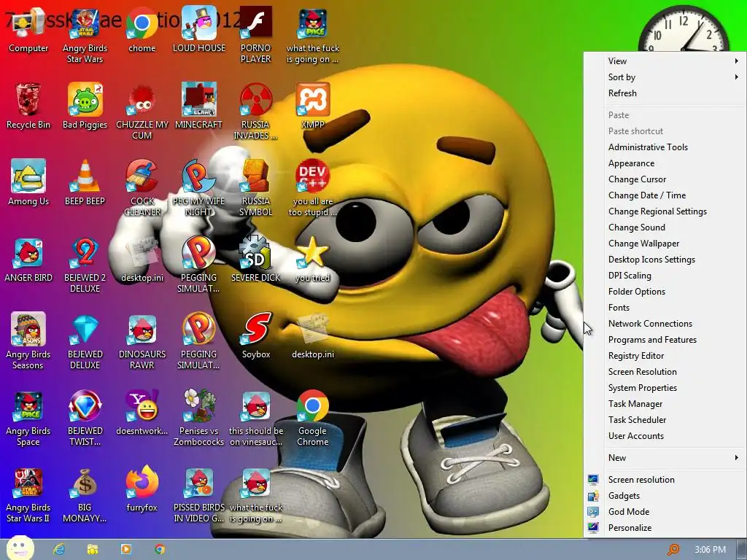The height and width of the screenshot is (560, 747).
Task: Launch Registry Editor from the menu
Action: [665, 356]
